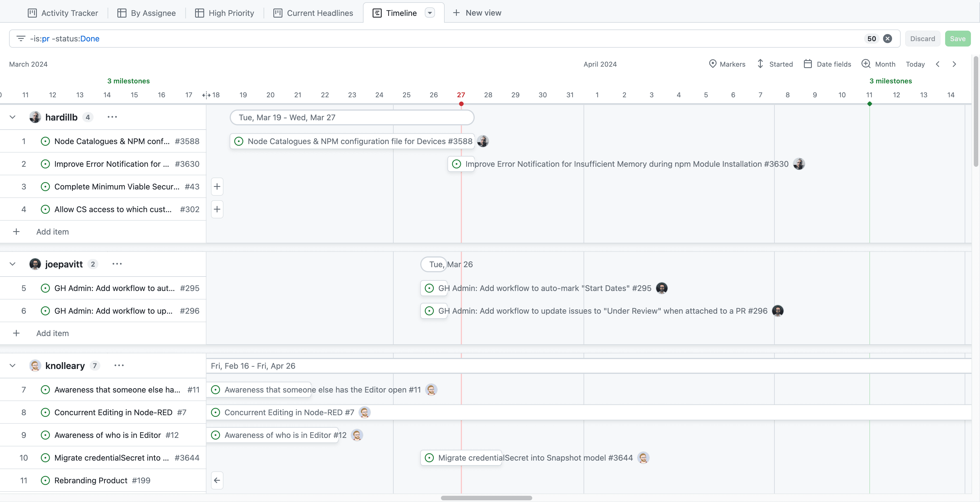Save the modified view
Image resolution: width=980 pixels, height=502 pixels.
coord(958,39)
